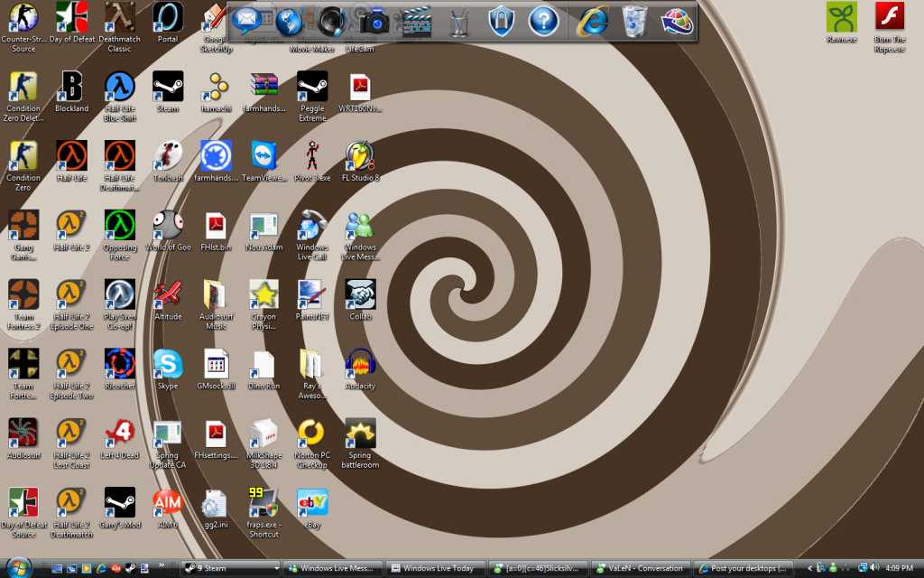
Task: Select the Steam shortcut on the desktop
Action: coord(168,87)
